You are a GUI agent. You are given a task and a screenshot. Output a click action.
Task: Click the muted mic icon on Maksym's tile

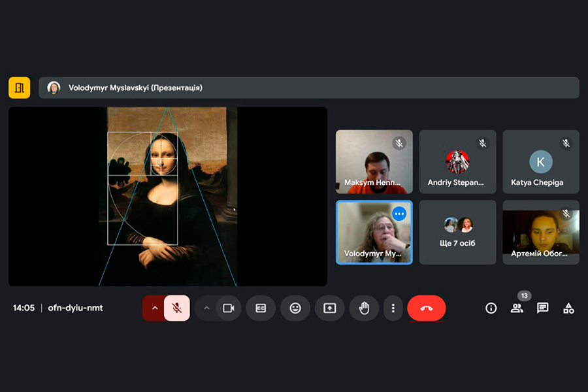tap(399, 143)
